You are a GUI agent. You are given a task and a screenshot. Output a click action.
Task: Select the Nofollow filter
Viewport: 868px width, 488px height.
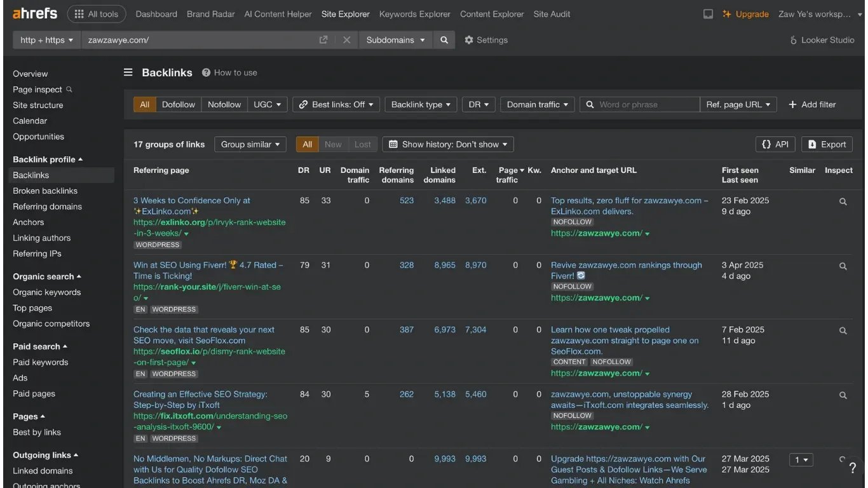[224, 105]
